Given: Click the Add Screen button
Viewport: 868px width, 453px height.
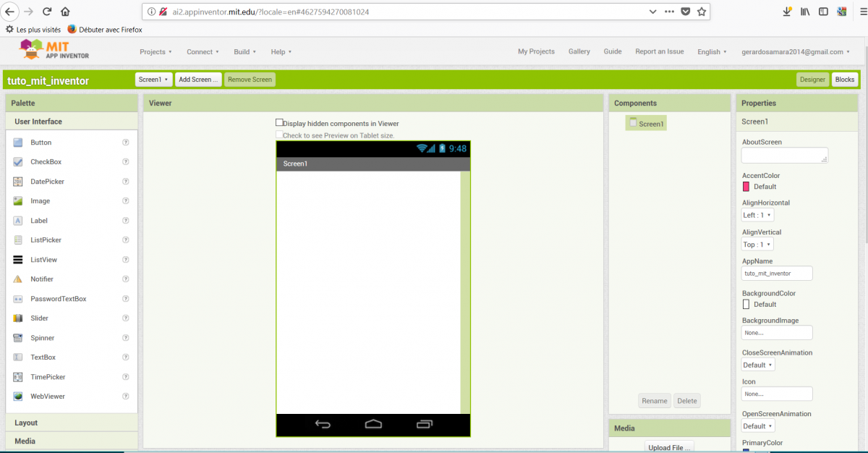Looking at the screenshot, I should coord(199,80).
